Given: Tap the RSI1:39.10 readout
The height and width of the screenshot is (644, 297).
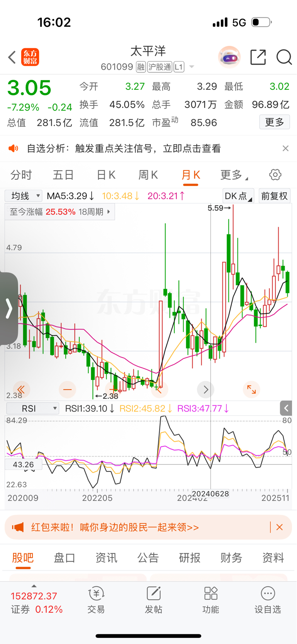Looking at the screenshot, I should (x=90, y=408).
